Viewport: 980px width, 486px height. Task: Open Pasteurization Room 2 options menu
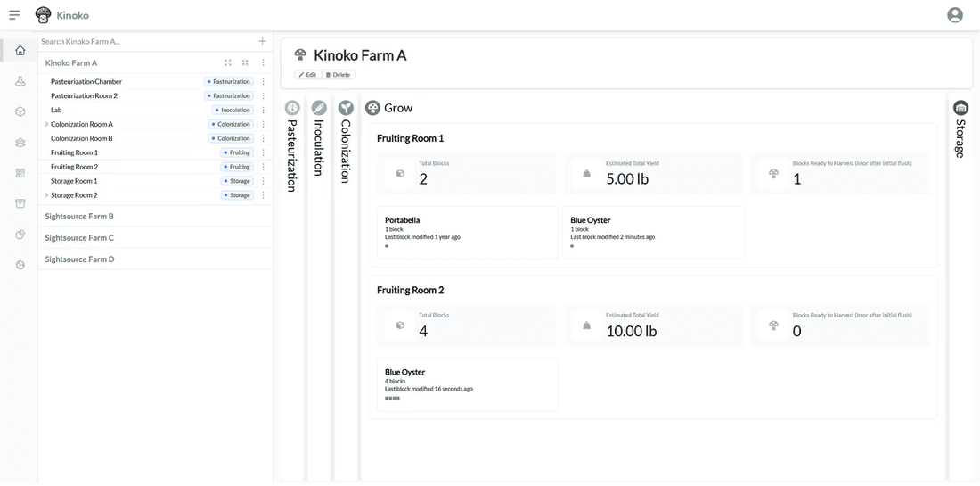pyautogui.click(x=263, y=95)
